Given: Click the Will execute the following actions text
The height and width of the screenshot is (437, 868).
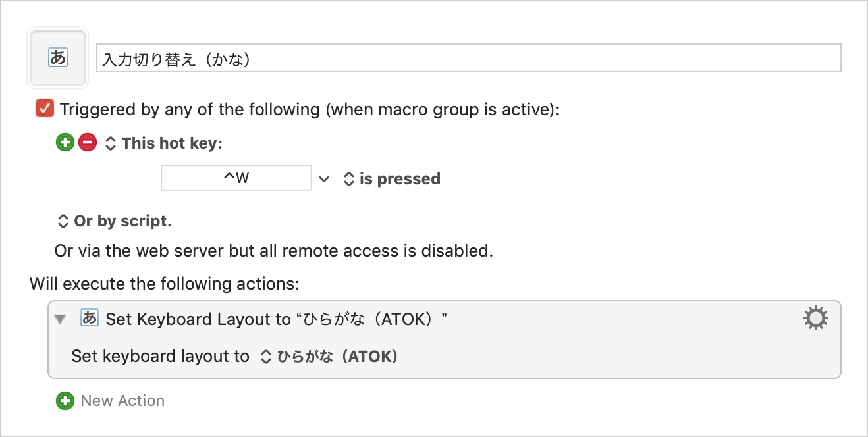Looking at the screenshot, I should [165, 284].
